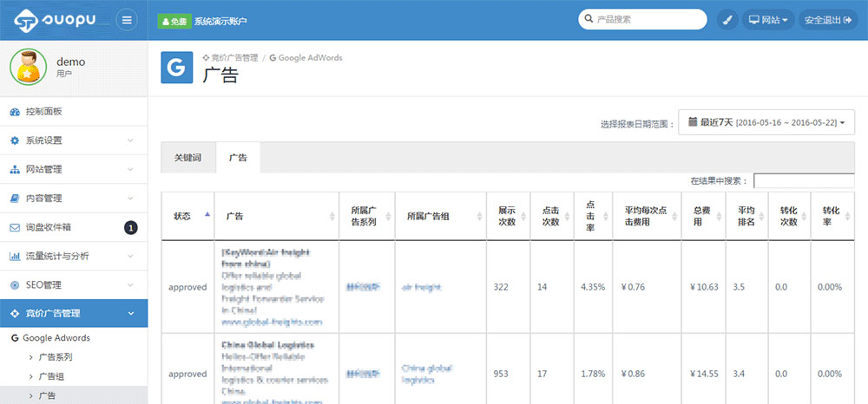Click the Duopu logo

click(57, 20)
